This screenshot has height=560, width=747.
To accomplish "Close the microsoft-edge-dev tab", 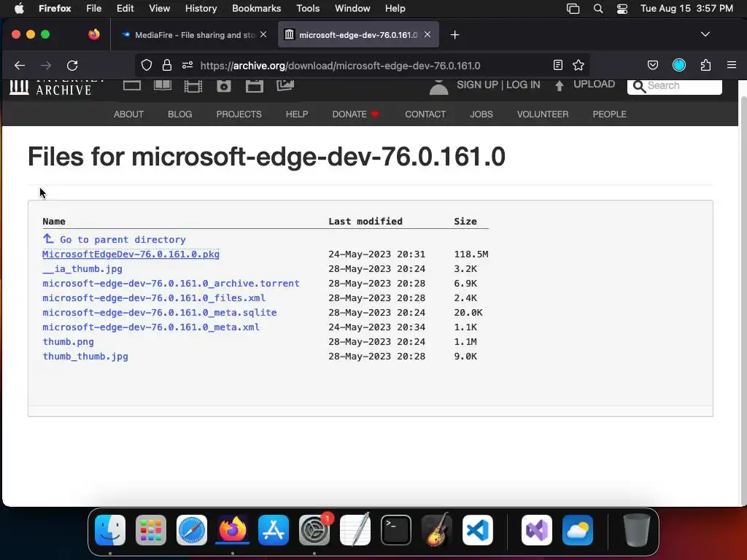I will pyautogui.click(x=427, y=34).
